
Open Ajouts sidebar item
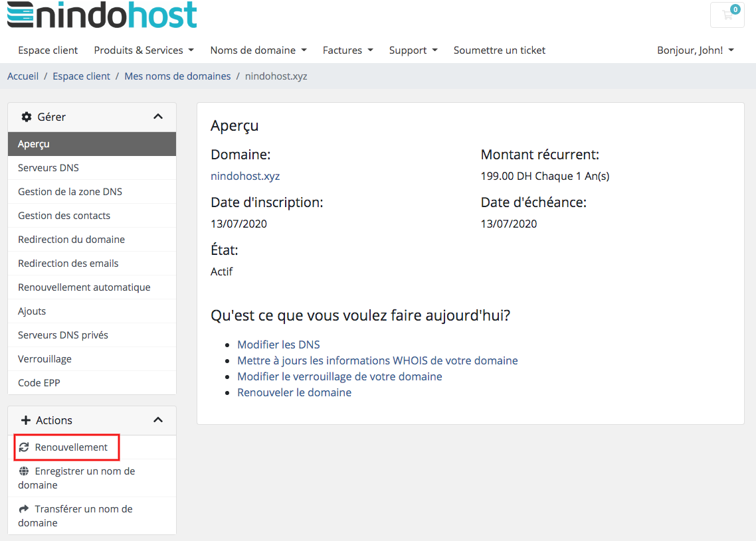[92, 311]
